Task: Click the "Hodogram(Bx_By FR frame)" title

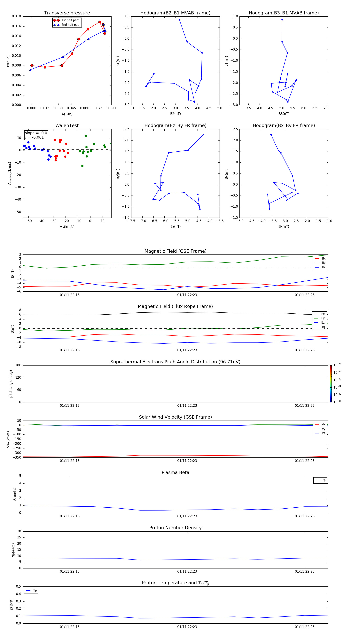Action: [284, 125]
